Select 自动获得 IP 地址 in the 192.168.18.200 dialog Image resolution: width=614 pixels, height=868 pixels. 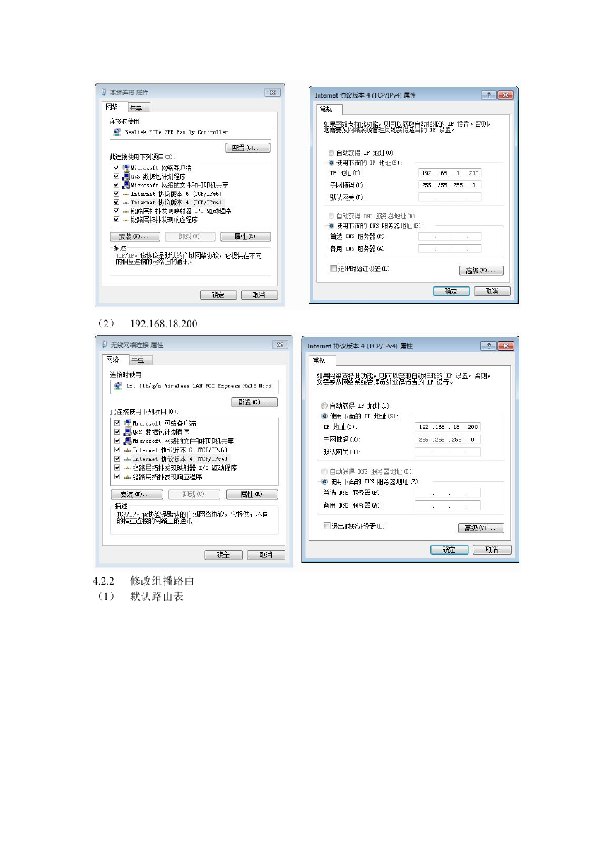[x=324, y=406]
